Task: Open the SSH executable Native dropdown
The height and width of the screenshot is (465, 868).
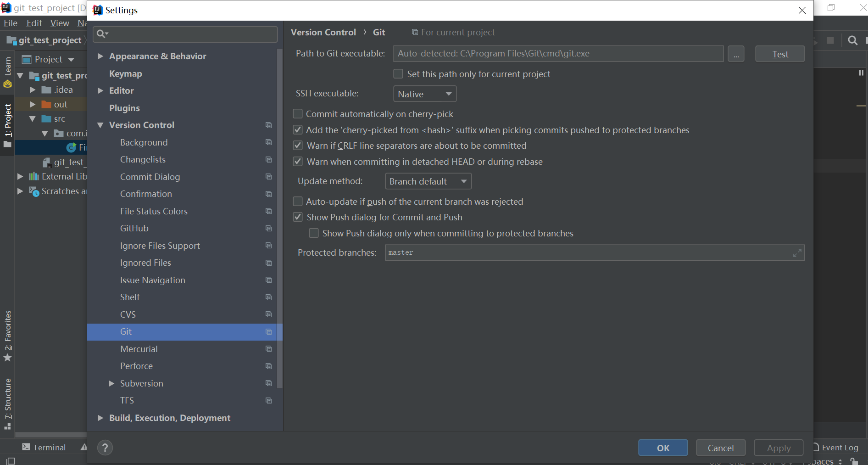Action: coord(425,94)
